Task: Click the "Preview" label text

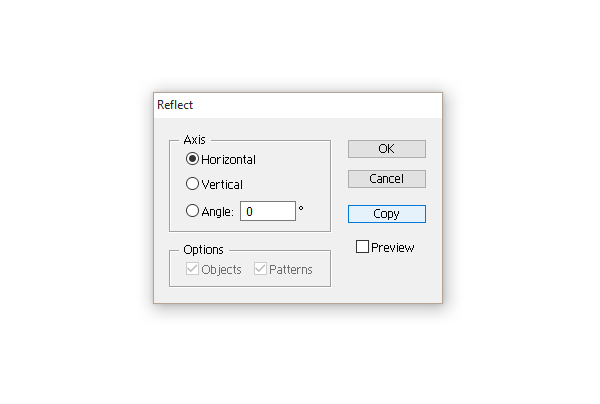Action: 392,247
